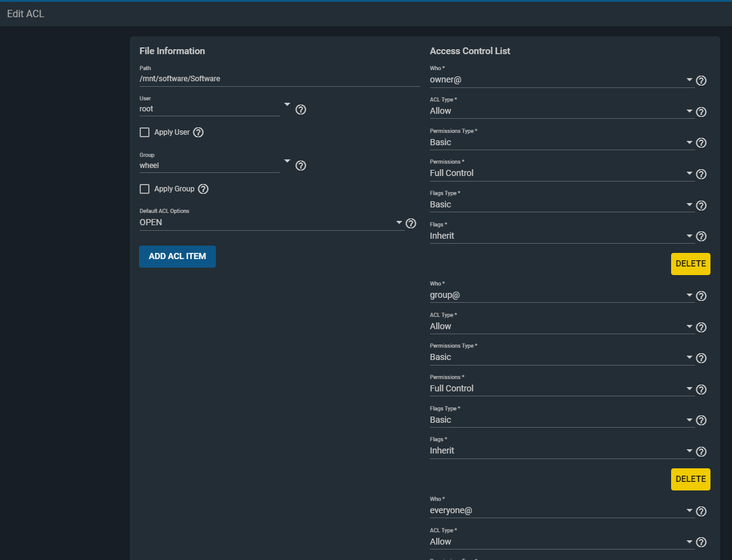The image size is (732, 560).
Task: Expand Default ACL Options dropdown set to OPEN
Action: [271, 223]
